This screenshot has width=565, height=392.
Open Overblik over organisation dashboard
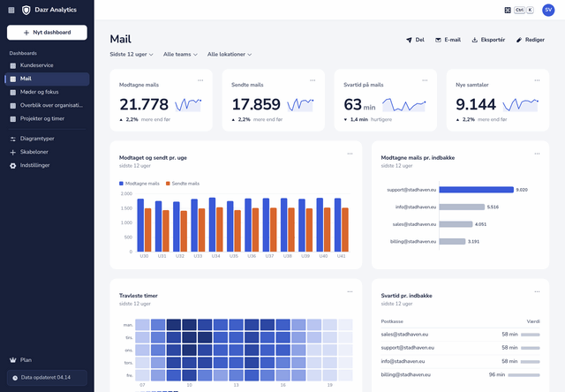tap(47, 106)
